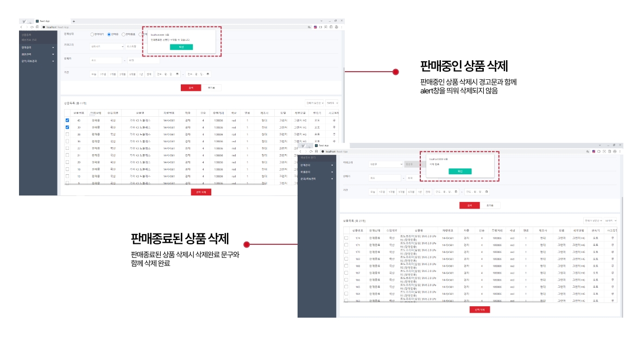Confirm the 삭제 완료 alert with 확인
This screenshot has height=348, width=644.
coord(460,172)
